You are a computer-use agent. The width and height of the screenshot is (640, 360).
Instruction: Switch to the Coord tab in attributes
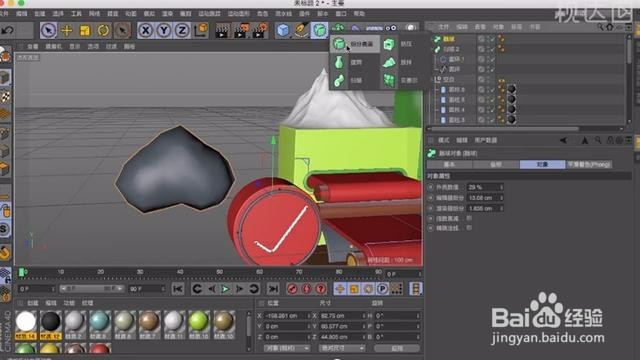coord(496,164)
